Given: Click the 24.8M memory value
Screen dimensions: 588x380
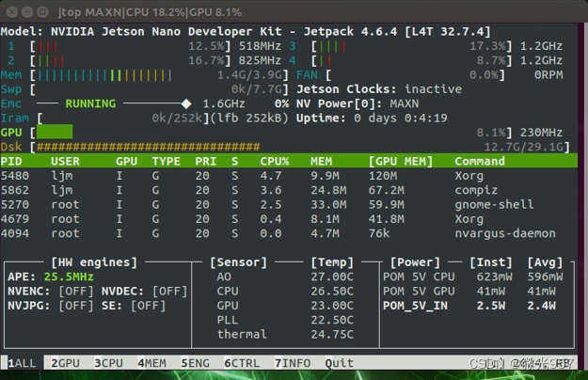Looking at the screenshot, I should [328, 190].
